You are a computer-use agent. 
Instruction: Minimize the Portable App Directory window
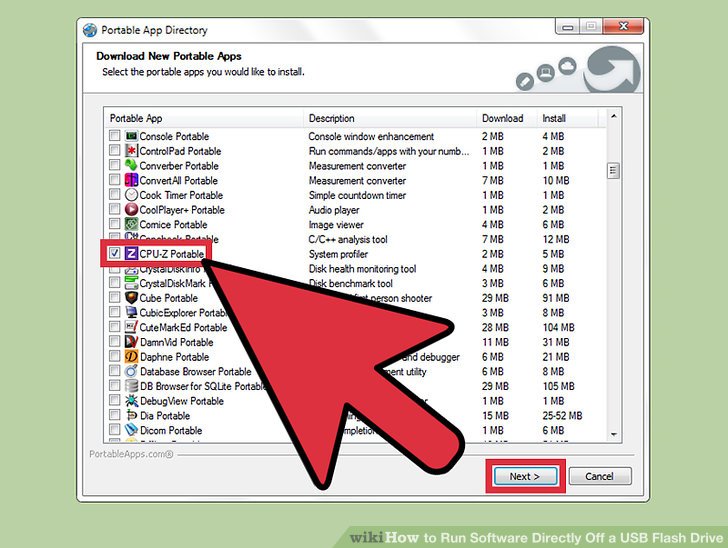click(x=567, y=26)
